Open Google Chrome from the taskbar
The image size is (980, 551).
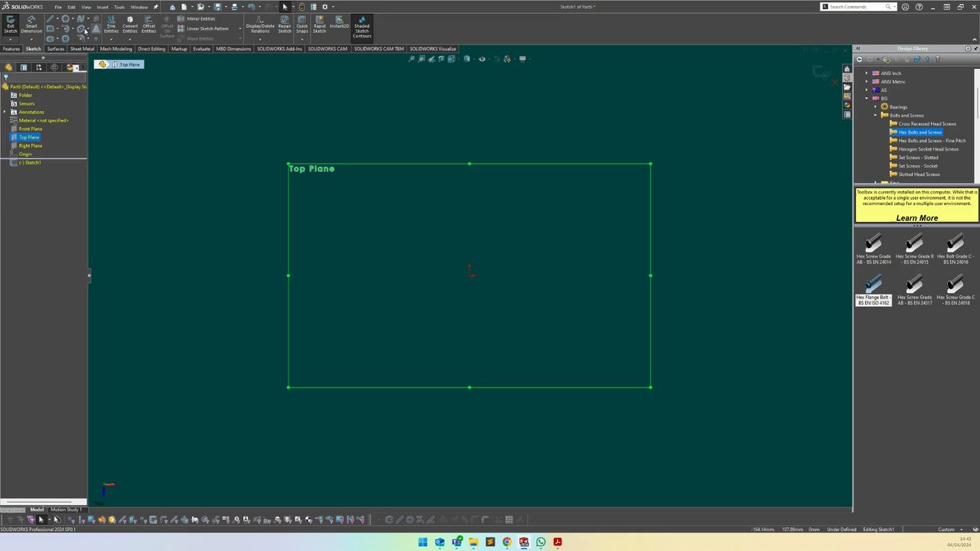[x=507, y=543]
